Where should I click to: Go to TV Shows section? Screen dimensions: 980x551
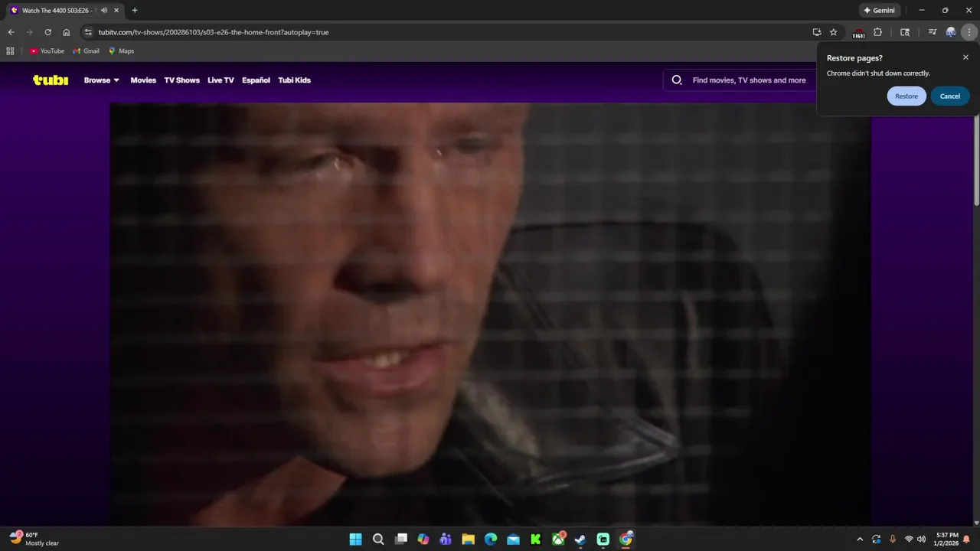pyautogui.click(x=181, y=80)
